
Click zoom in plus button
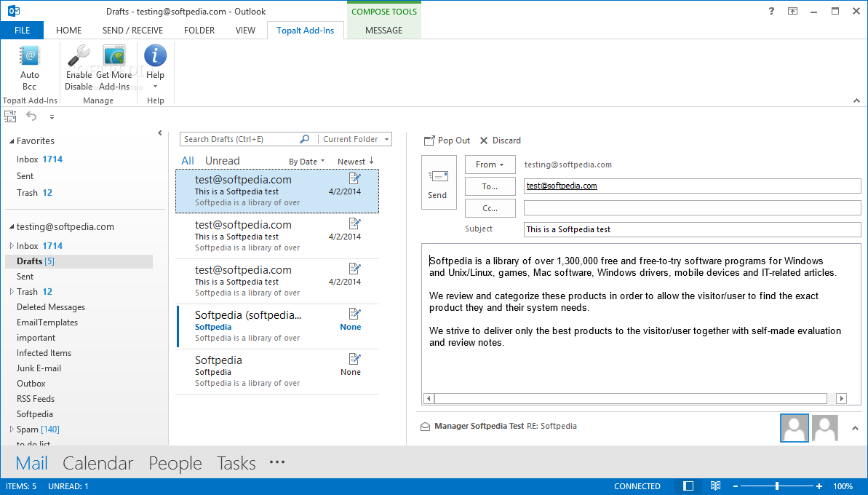point(819,486)
